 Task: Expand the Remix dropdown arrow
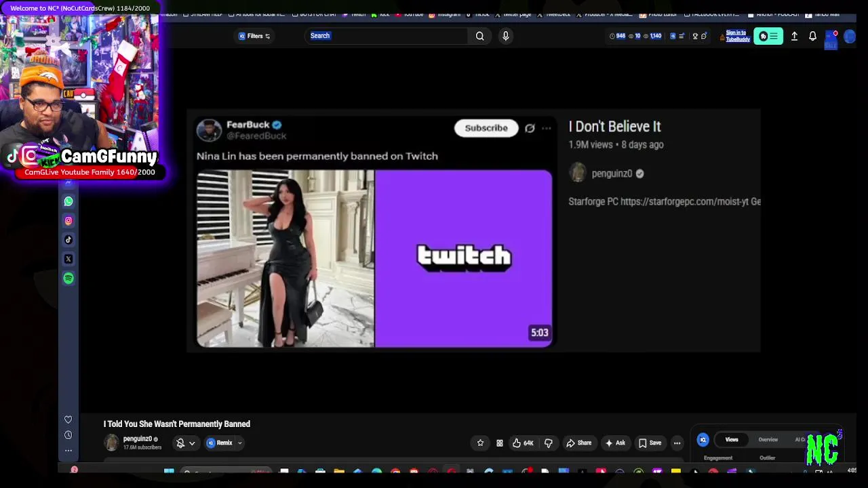click(239, 443)
